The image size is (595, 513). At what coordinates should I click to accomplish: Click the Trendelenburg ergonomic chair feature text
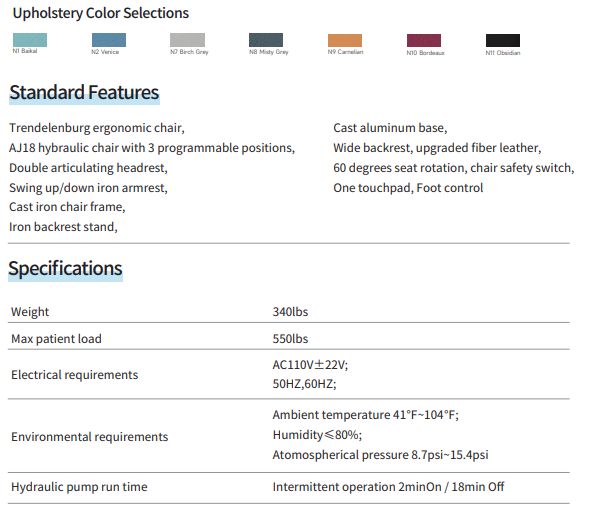click(x=97, y=128)
